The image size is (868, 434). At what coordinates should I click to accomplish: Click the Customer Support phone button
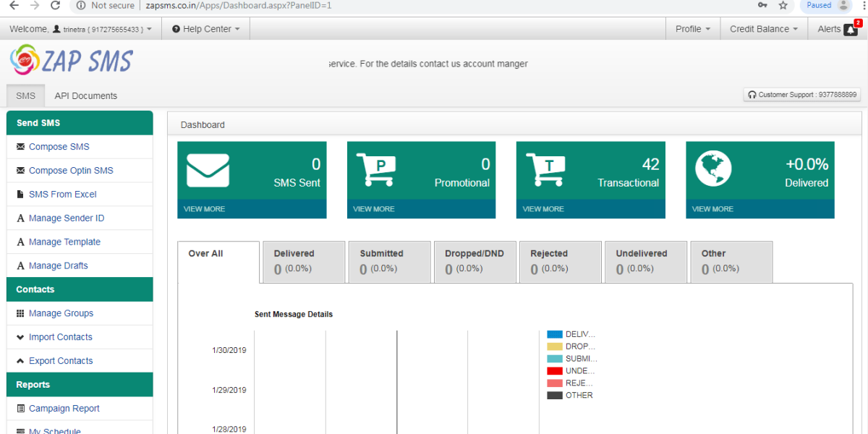pos(802,95)
